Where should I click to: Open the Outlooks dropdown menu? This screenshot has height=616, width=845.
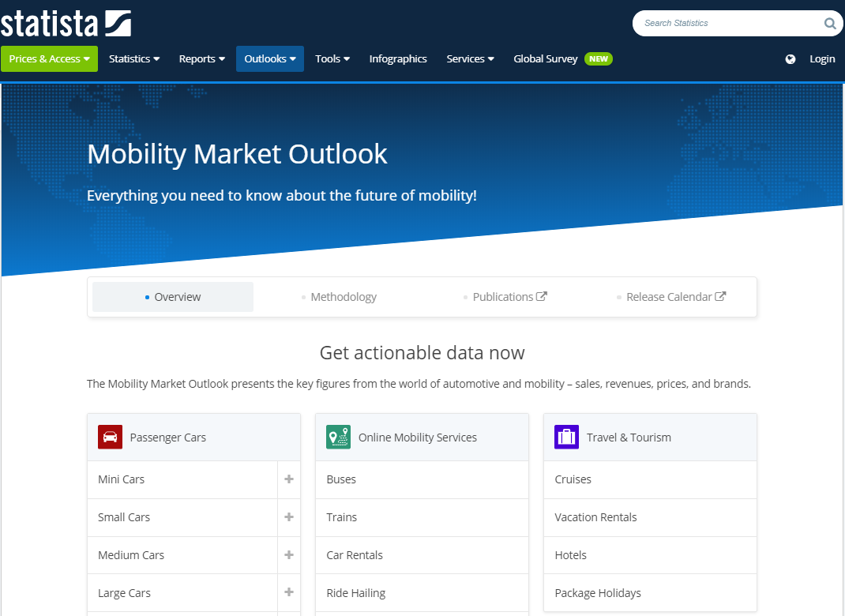pos(270,58)
